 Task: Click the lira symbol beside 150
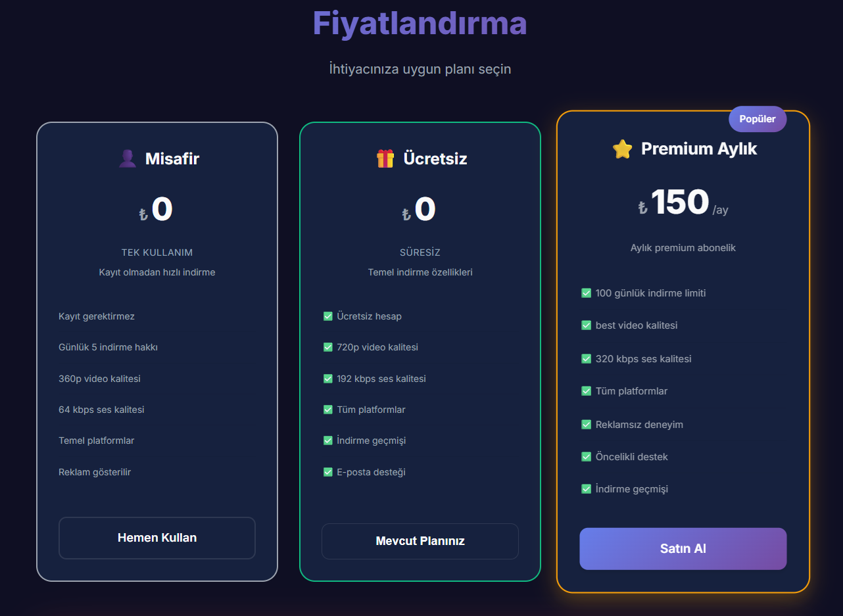tap(642, 208)
